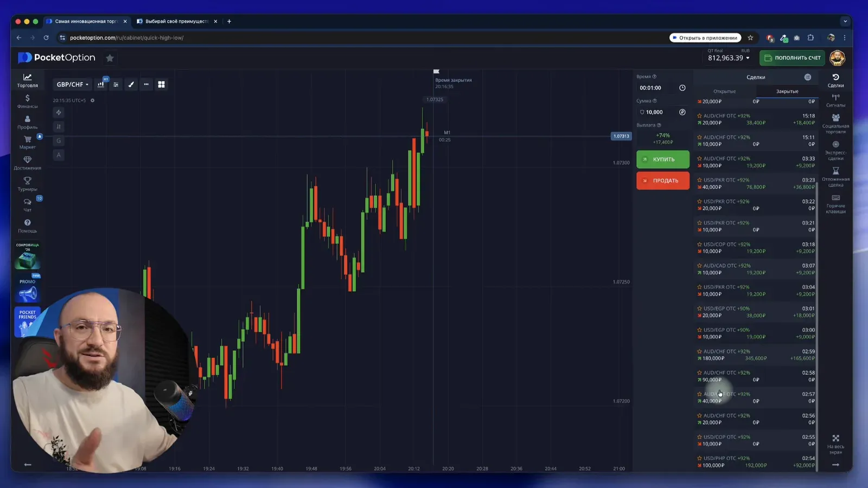The height and width of the screenshot is (488, 868).
Task: Open the chart grid layout icon
Action: [161, 85]
